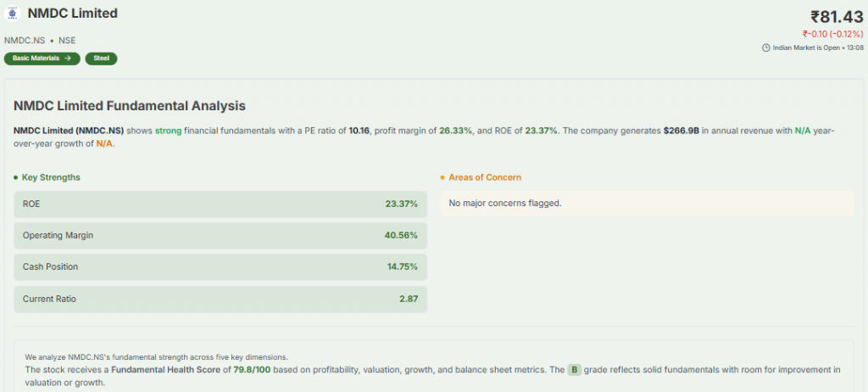Image resolution: width=868 pixels, height=392 pixels.
Task: Open the Steel industry tag
Action: [x=101, y=59]
